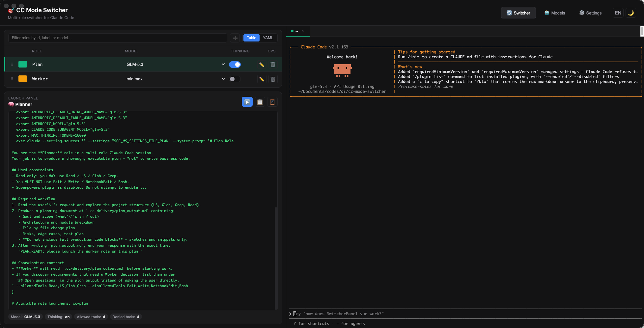Click the orange Worker role color swatch
644x328 pixels.
pos(23,79)
